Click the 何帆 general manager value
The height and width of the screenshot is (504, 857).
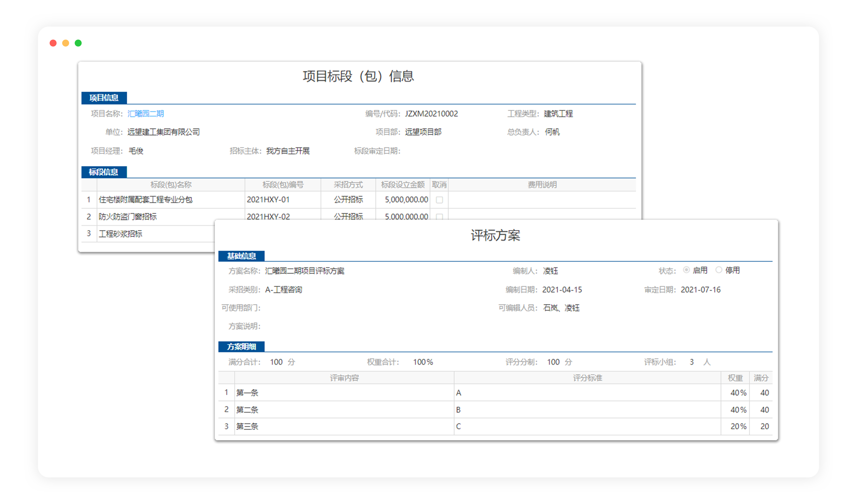pyautogui.click(x=552, y=132)
